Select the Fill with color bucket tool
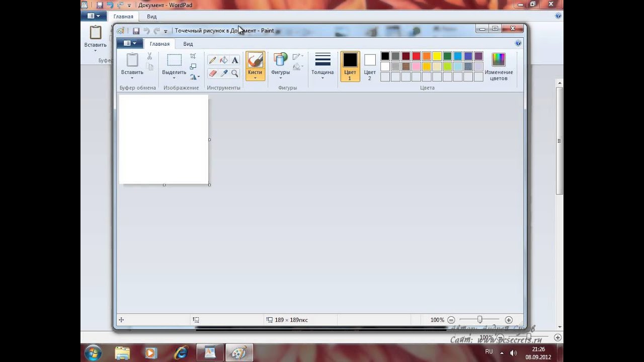Screen dimensions: 644x362 tap(224, 60)
